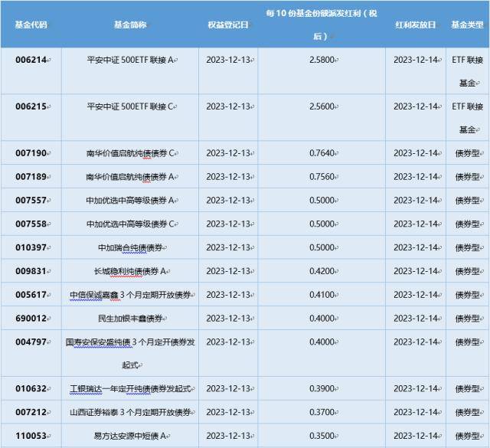Click fund name 易方达安源中短债 A
This screenshot has height=448, width=490.
pos(130,436)
